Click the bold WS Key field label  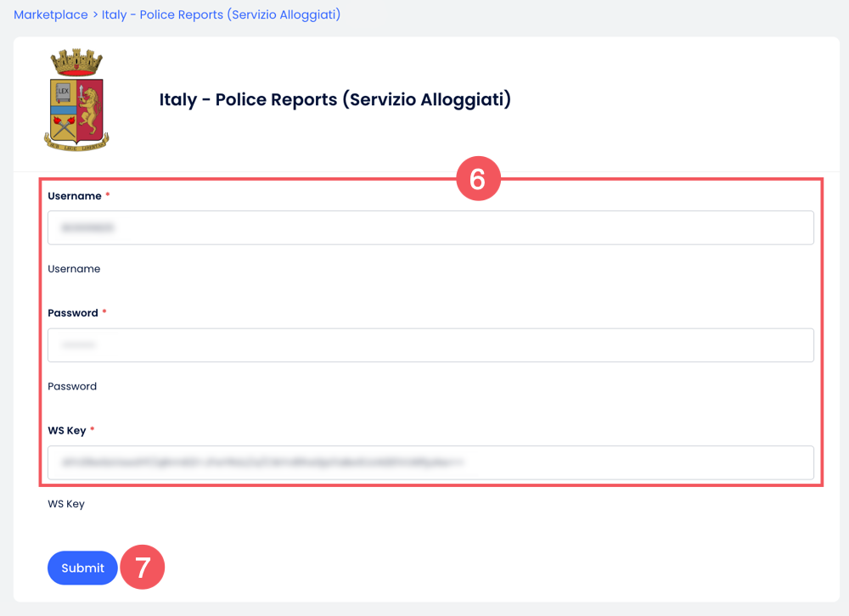pos(67,430)
